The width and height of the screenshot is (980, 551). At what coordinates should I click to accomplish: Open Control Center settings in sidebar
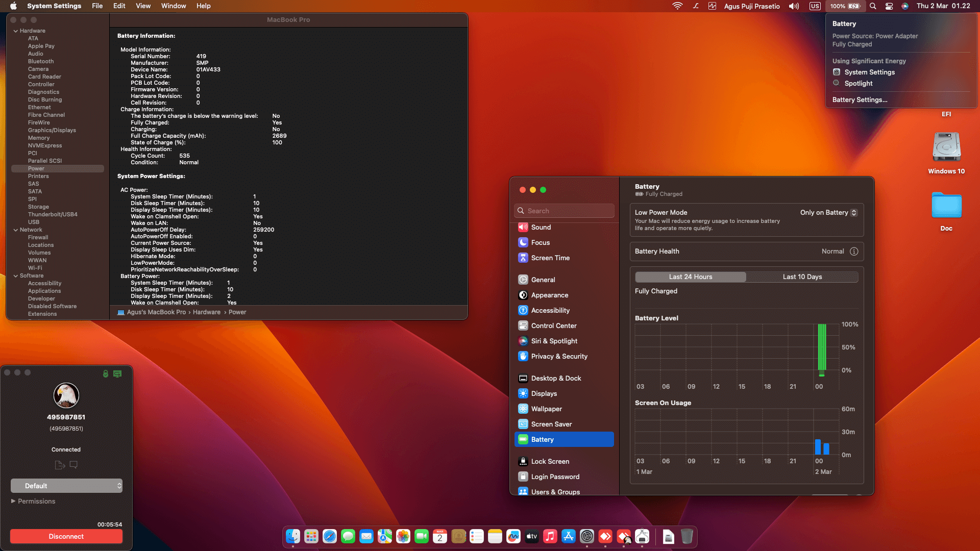point(553,325)
